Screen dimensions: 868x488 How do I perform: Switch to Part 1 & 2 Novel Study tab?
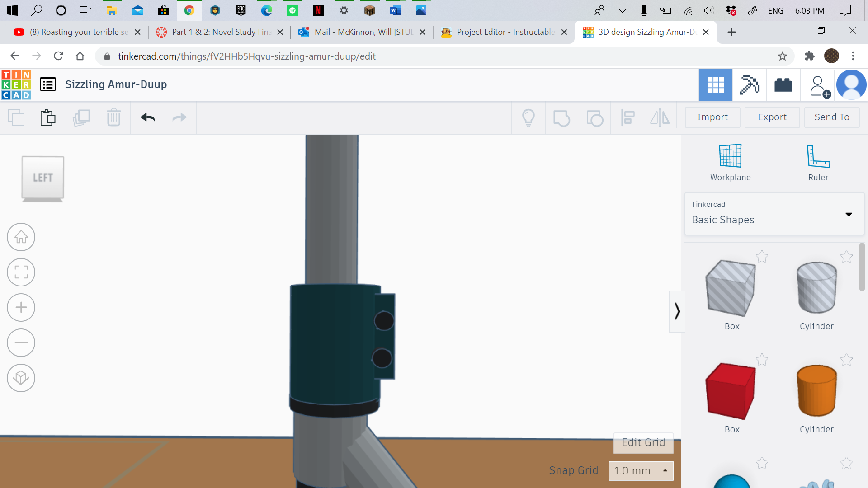[x=220, y=32]
